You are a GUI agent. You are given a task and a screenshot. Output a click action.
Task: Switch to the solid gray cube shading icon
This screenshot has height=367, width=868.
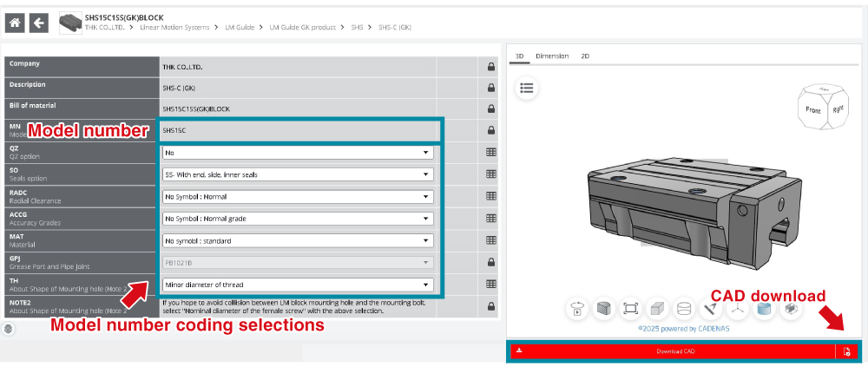(x=657, y=309)
